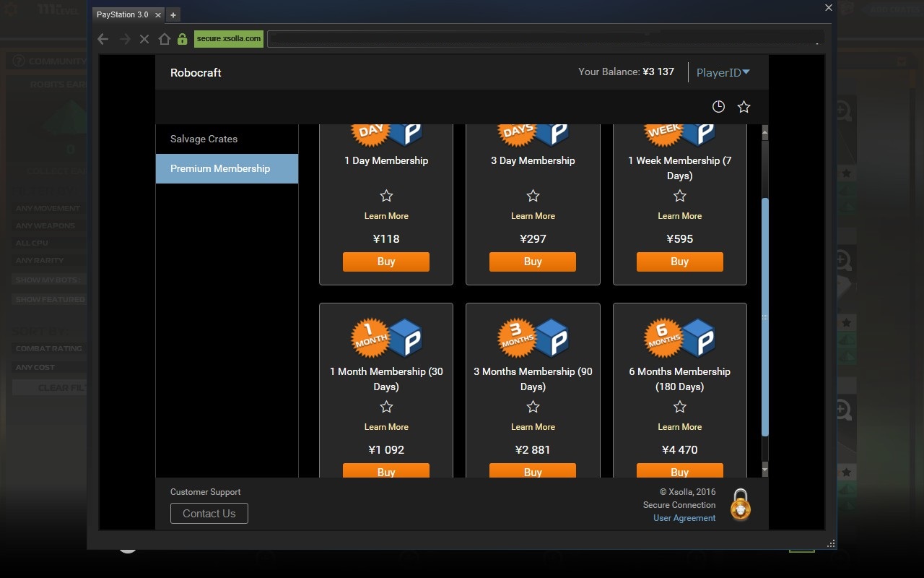Click the green padlock security icon
This screenshot has height=578, width=924.
183,39
